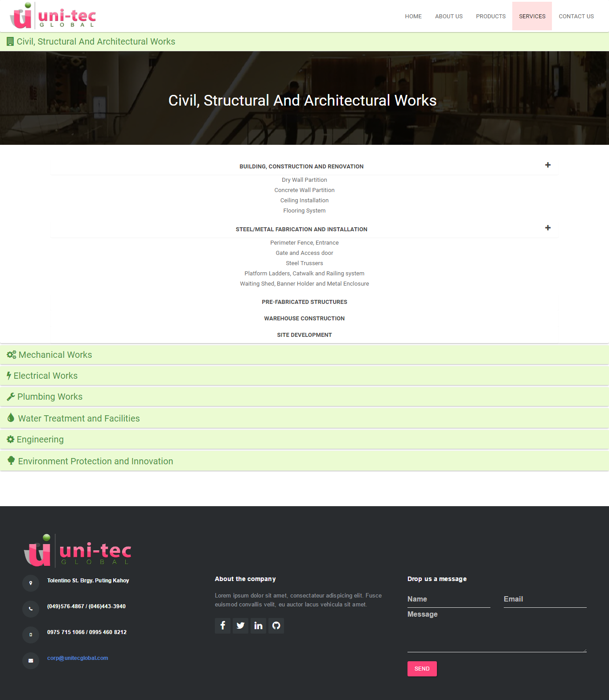The image size is (609, 700).
Task: Open the CONTACT US menu item
Action: (576, 16)
